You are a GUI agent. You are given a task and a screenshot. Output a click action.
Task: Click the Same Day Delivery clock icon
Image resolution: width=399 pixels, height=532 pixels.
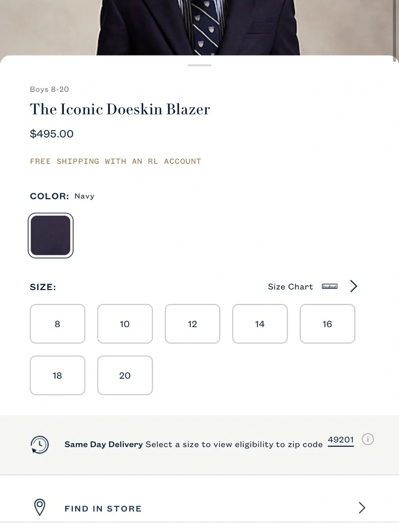click(40, 445)
